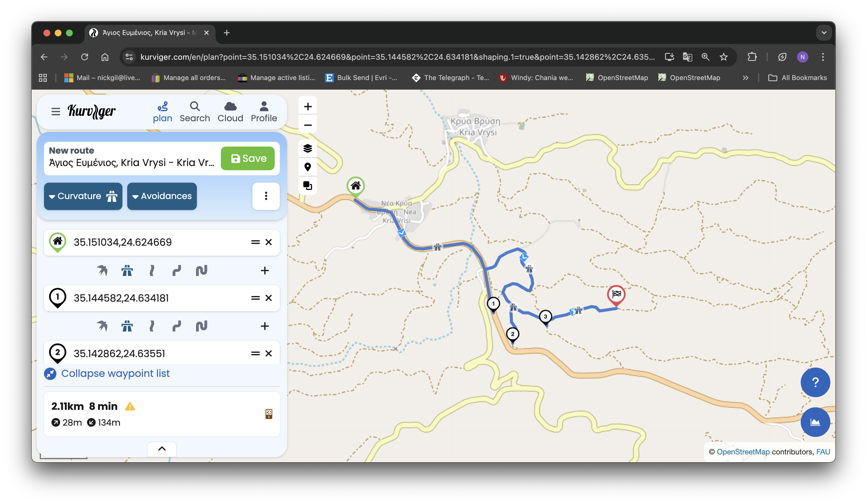Expand the Avoidances dropdown
Screen dimensions: 867x504
tap(162, 196)
